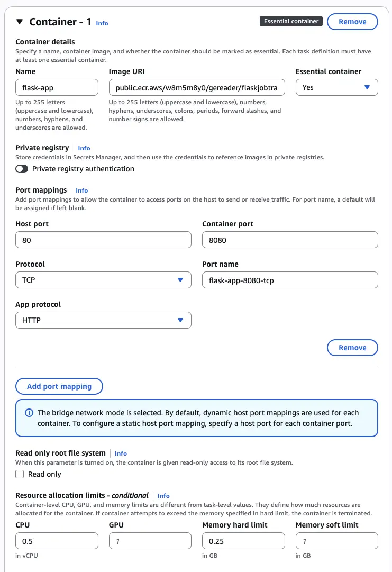Open the Essential container dropdown
The image size is (392, 572).
click(x=336, y=87)
